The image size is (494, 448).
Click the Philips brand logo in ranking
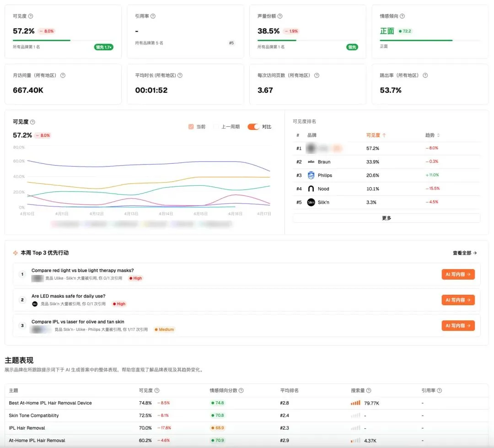click(311, 175)
